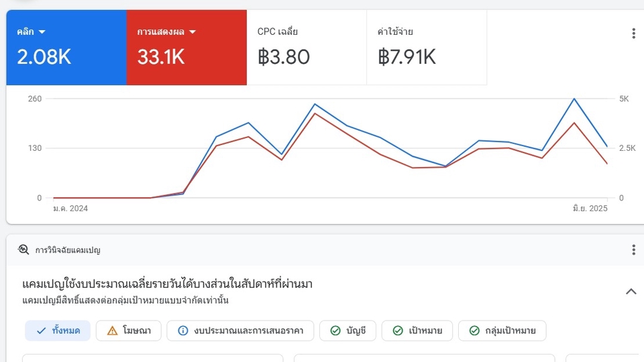
Task: Click the ม.ค. 2024 axis date label
Action: pos(70,208)
